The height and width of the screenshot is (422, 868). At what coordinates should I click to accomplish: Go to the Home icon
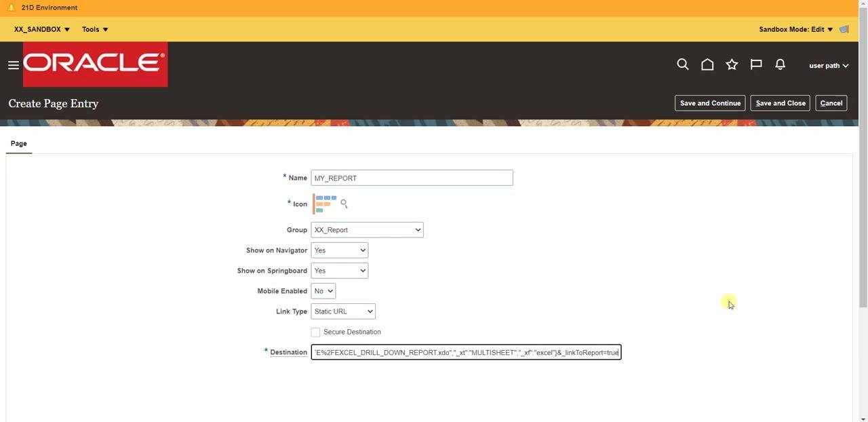pyautogui.click(x=707, y=64)
